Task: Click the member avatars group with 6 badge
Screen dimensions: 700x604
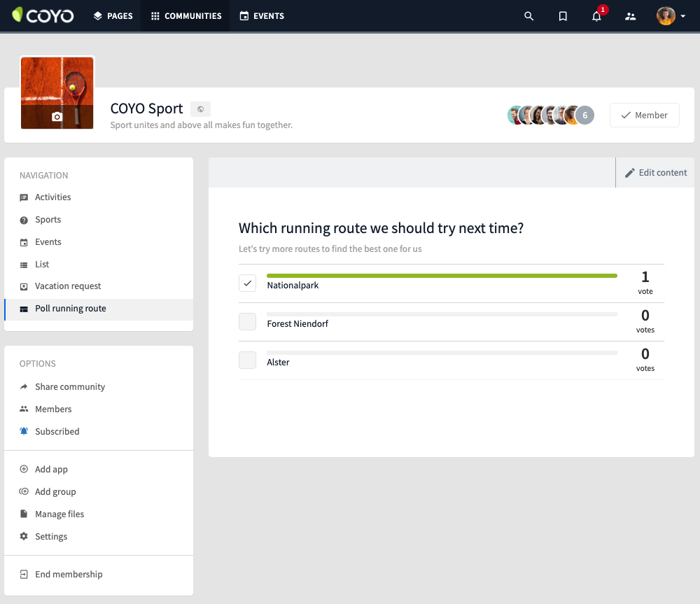Action: point(551,115)
